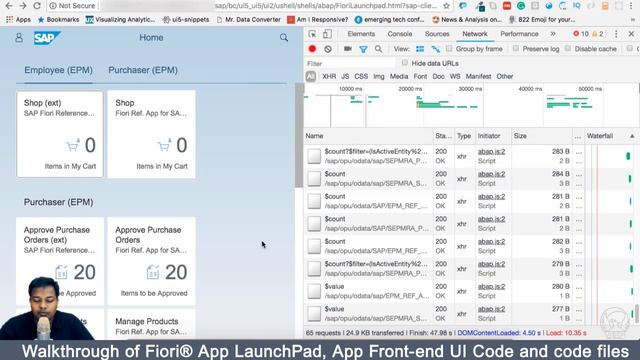The width and height of the screenshot is (640, 360).
Task: Filter requests by Other
Action: 505,76
